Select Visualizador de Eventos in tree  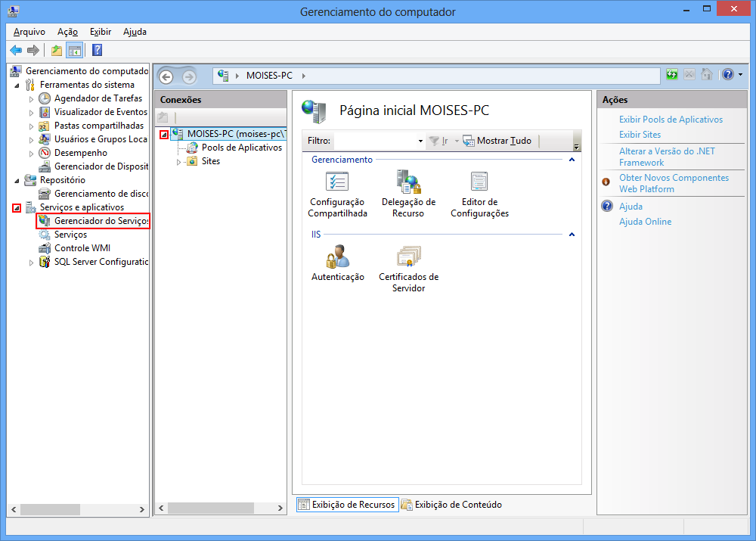tap(101, 112)
